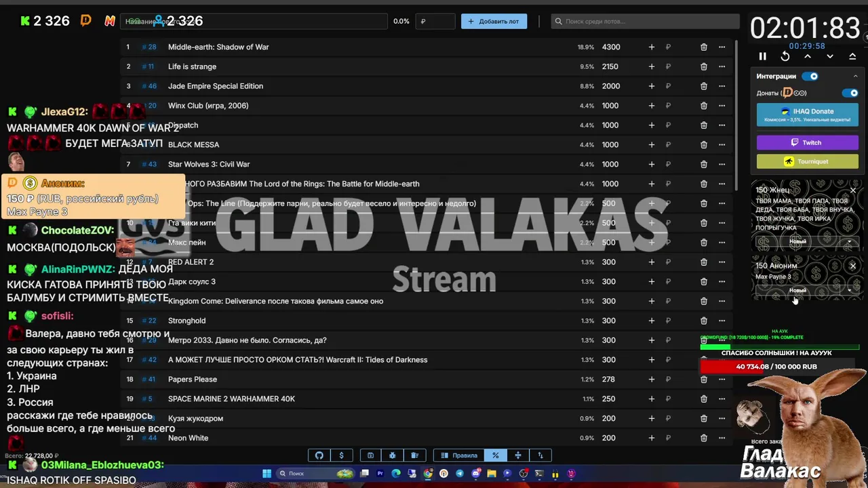
Task: Click the new lot name input
Action: [254, 21]
